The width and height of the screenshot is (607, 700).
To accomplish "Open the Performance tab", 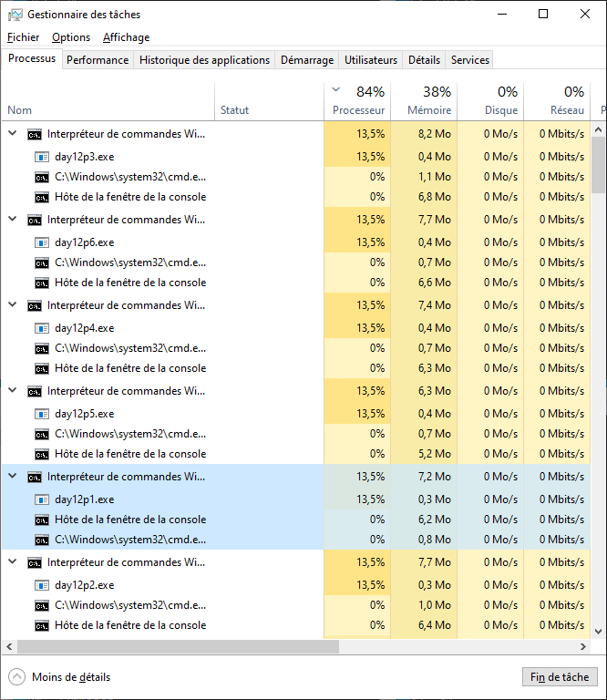I will tap(98, 60).
